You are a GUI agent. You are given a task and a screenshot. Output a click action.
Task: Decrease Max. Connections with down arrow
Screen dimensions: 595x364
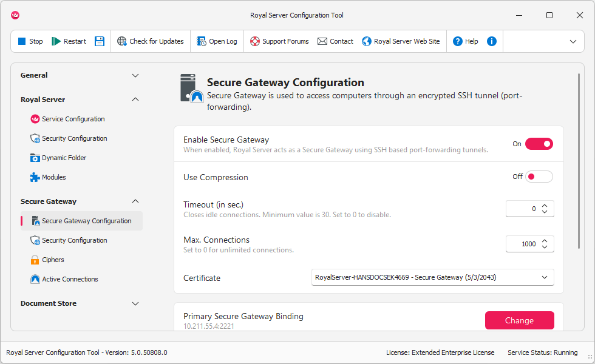pos(545,247)
